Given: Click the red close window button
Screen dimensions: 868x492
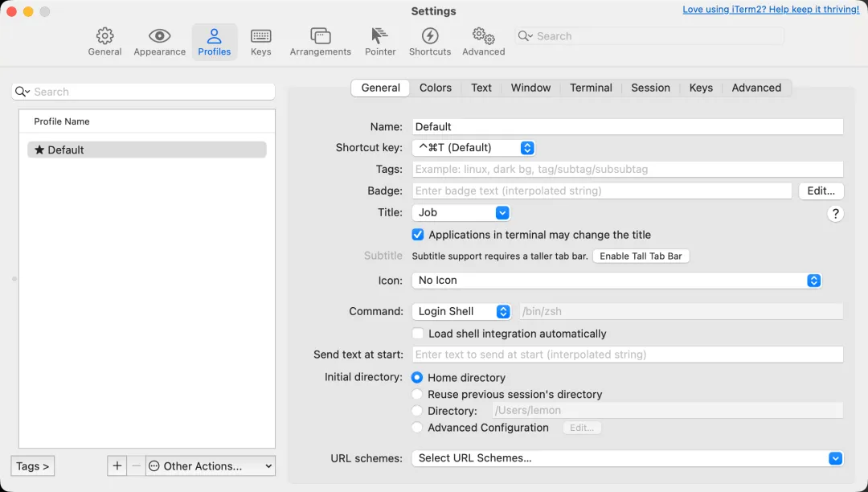Looking at the screenshot, I should 11,11.
